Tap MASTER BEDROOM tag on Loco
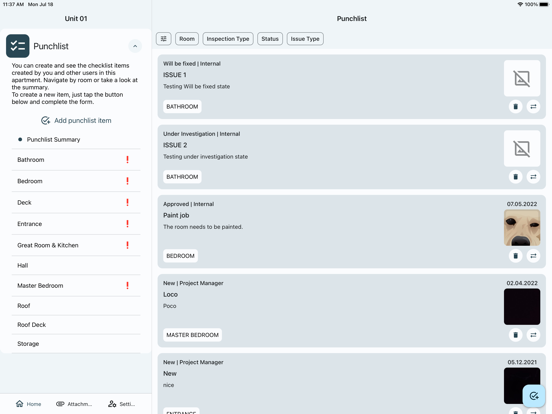The height and width of the screenshot is (414, 552). (192, 335)
